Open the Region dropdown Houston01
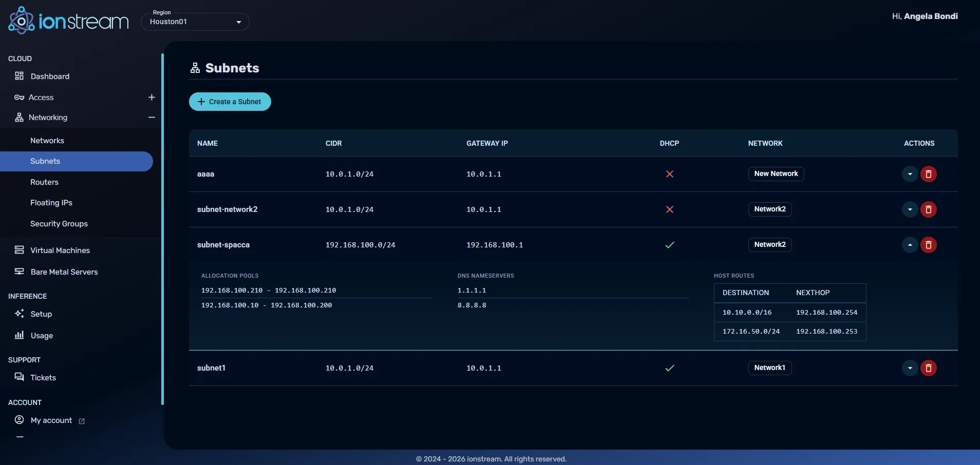Image resolution: width=980 pixels, height=465 pixels. pos(195,22)
